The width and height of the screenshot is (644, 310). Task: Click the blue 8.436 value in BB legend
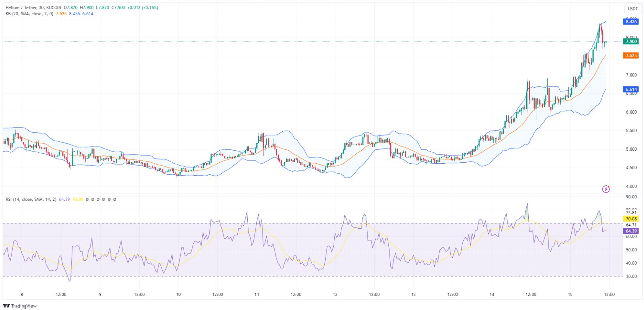[x=75, y=14]
